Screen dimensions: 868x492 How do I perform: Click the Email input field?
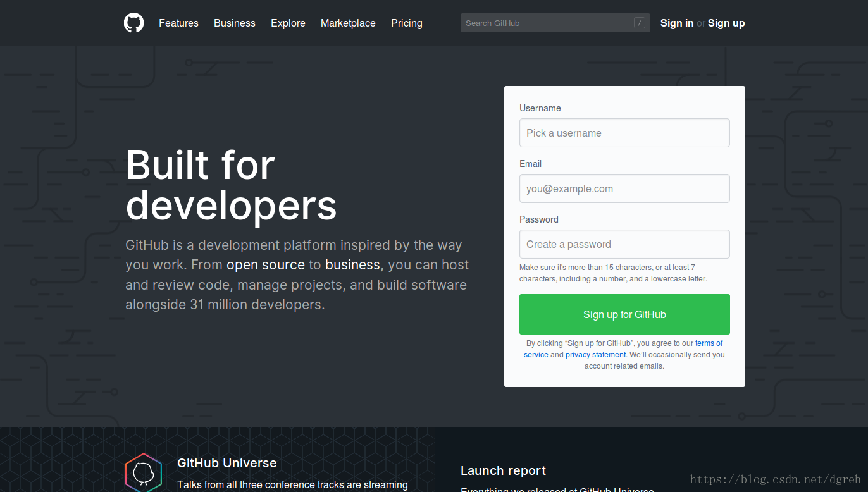[x=624, y=188]
